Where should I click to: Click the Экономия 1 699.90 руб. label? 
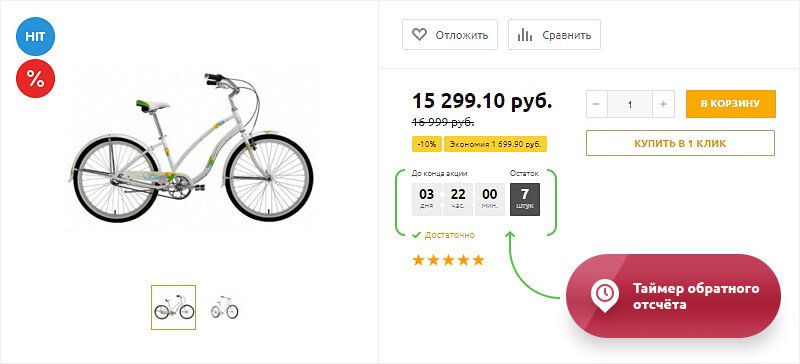pos(495,144)
